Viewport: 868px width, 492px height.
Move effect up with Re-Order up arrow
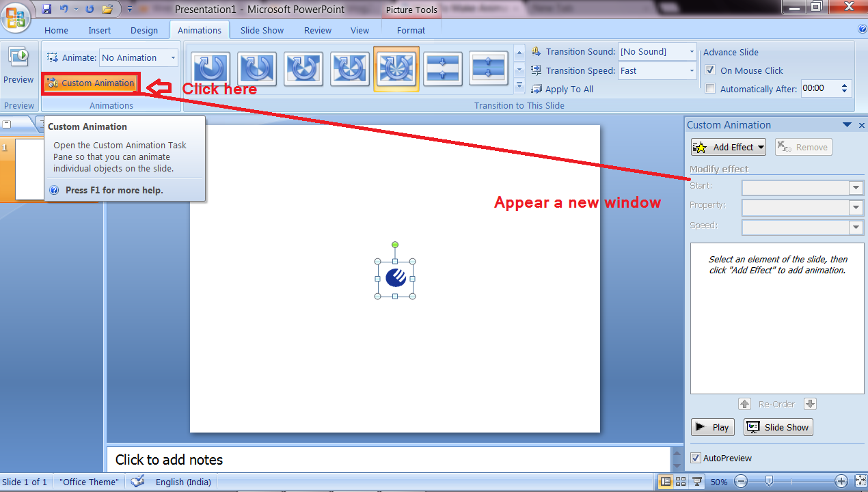[745, 404]
